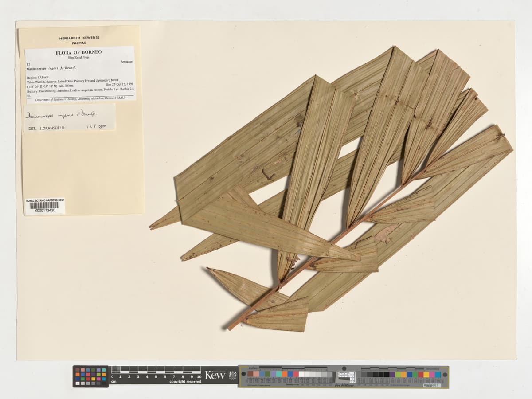Click the long gray color calibration strip
532x399 pixels.
[x=344, y=376]
